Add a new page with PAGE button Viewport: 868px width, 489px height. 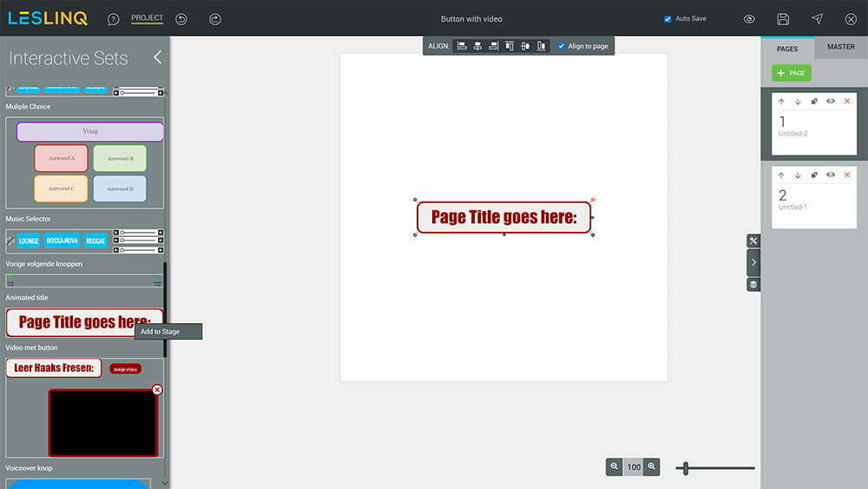[x=792, y=73]
